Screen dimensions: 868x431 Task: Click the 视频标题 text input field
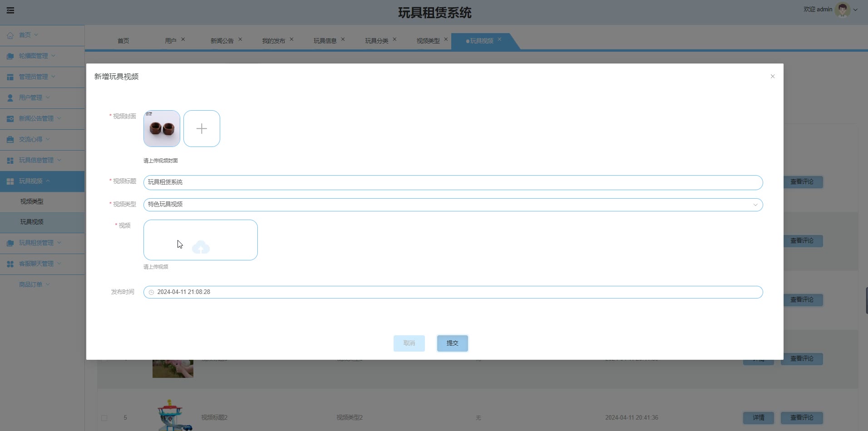(x=453, y=182)
